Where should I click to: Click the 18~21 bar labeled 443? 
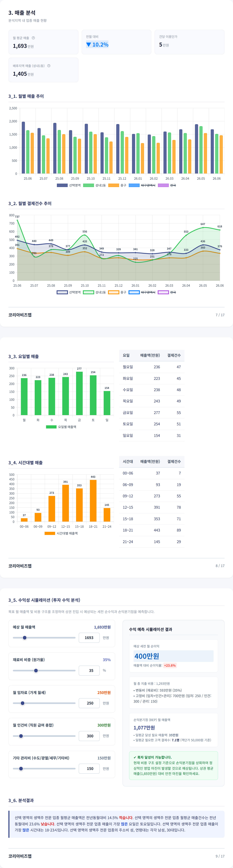[93, 501]
